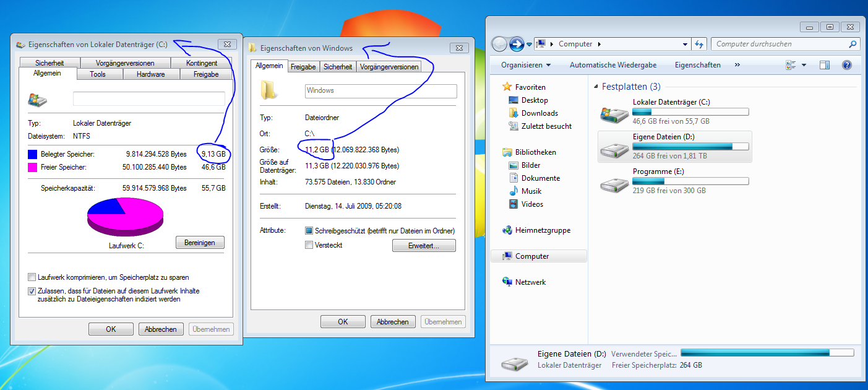Image resolution: width=868 pixels, height=390 pixels.
Task: Show more toolbar commands via the chevron
Action: pyautogui.click(x=737, y=65)
